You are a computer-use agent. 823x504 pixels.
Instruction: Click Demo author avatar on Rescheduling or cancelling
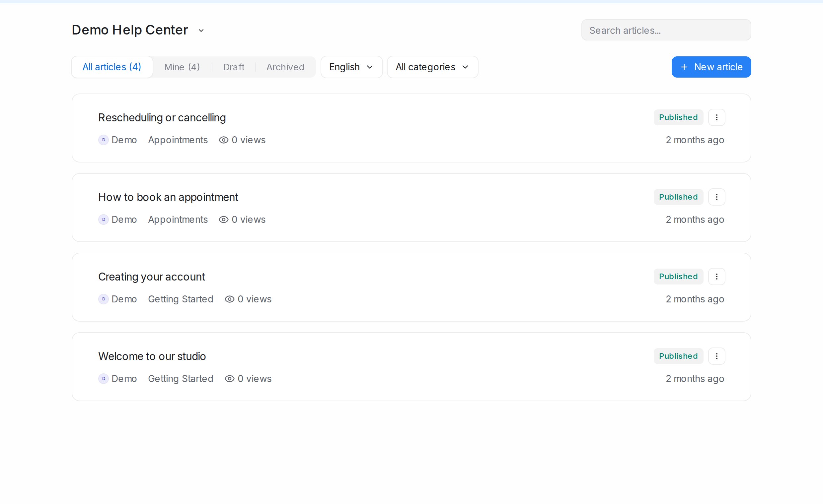(x=104, y=140)
